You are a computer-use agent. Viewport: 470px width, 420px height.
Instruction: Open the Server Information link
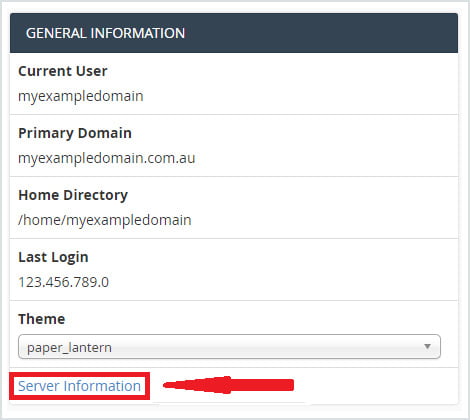click(x=79, y=386)
